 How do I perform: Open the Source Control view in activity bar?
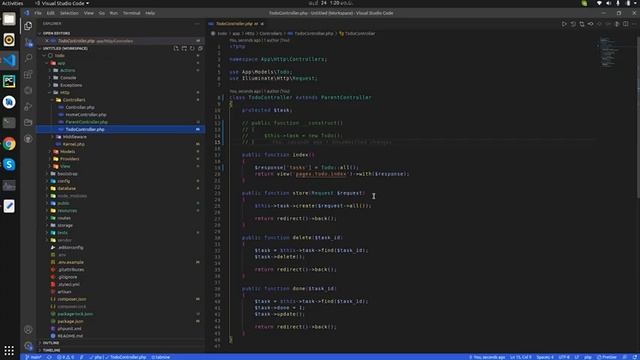28,42
